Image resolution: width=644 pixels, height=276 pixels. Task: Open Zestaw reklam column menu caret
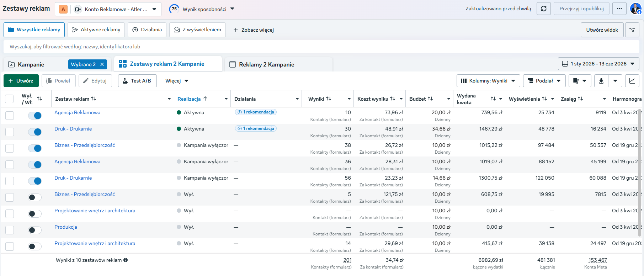(169, 99)
